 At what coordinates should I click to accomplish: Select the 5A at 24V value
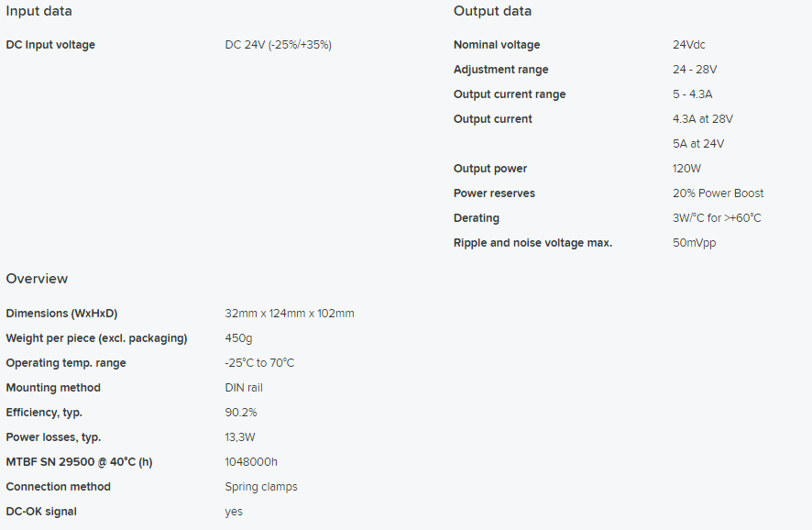(698, 144)
